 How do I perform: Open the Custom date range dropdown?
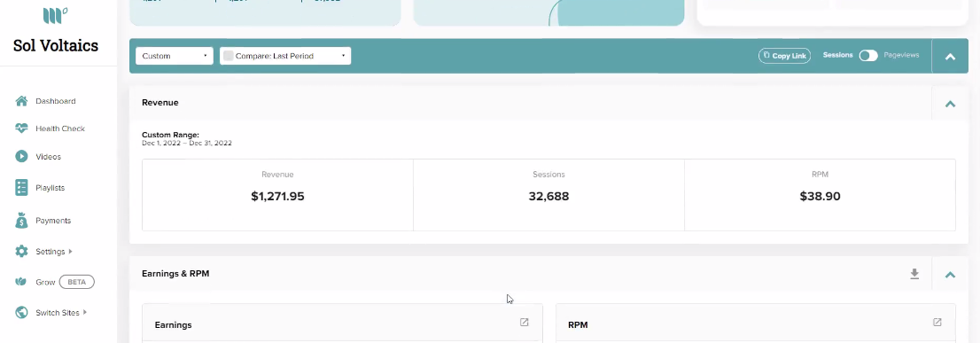[175, 56]
